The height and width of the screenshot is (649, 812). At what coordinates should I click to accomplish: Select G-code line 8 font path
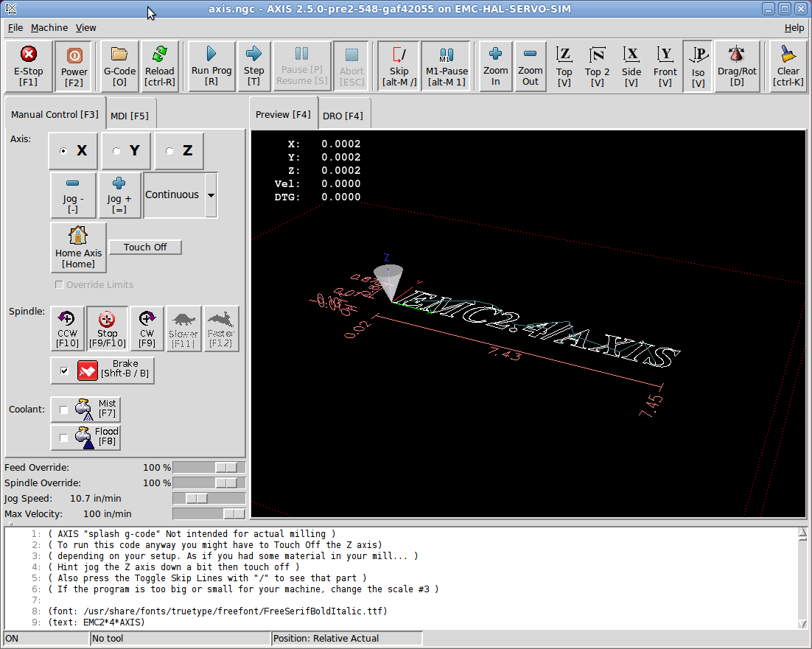pos(217,611)
